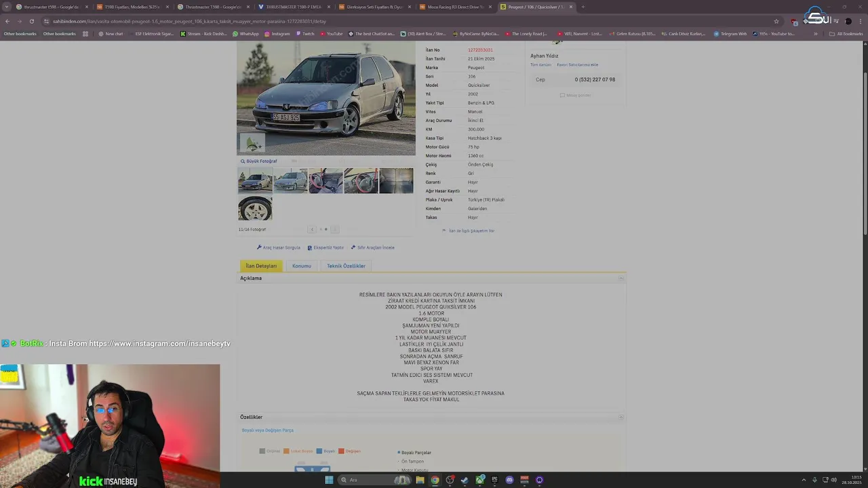
Task: Open the 'İlan ile İlgili Şikayetim Var' complaint link
Action: 469,230
